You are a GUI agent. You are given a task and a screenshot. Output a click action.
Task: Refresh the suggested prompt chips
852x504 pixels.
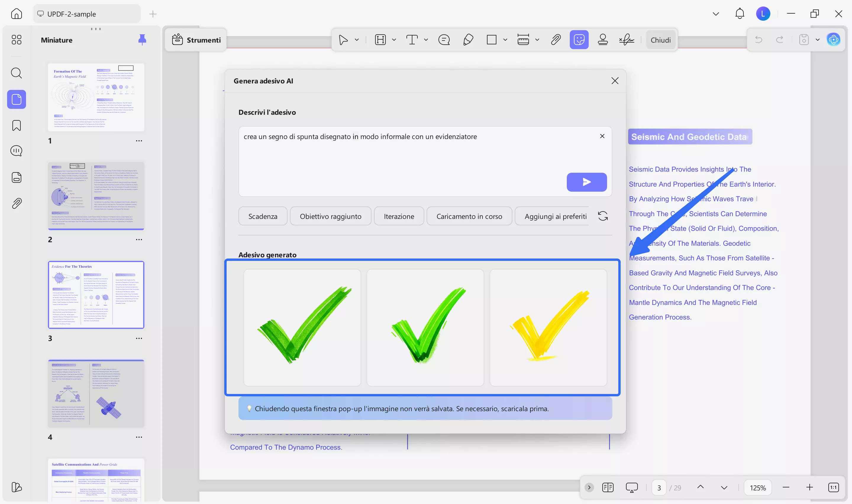point(603,216)
